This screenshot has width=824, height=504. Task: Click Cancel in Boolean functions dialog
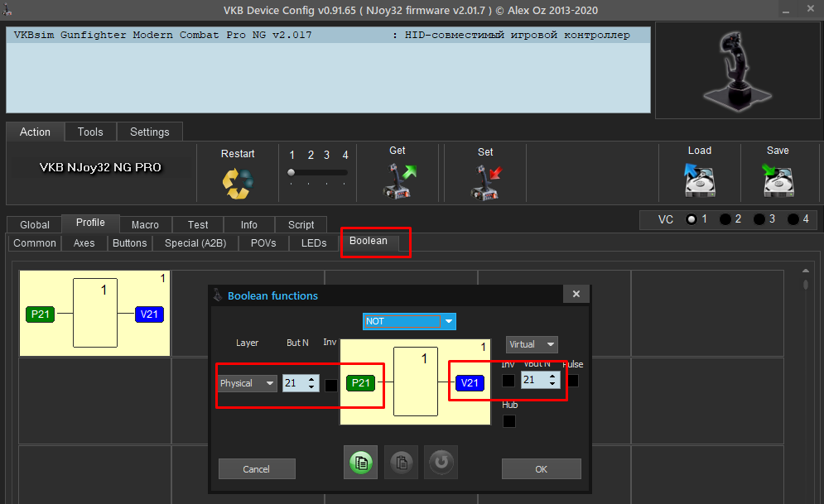point(257,468)
